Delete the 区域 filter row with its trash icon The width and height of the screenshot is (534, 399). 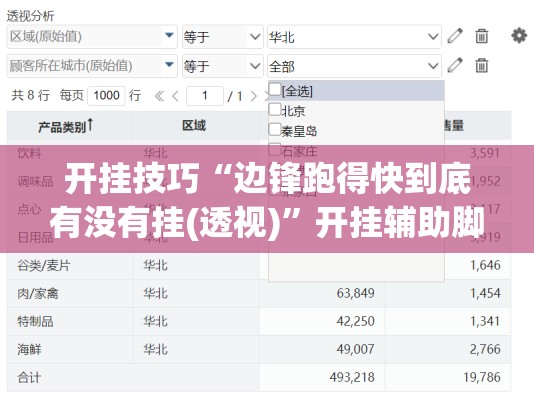click(x=482, y=36)
